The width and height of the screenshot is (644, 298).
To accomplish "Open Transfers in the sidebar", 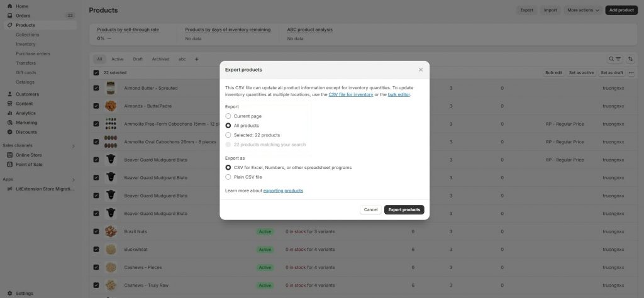I will pyautogui.click(x=25, y=63).
